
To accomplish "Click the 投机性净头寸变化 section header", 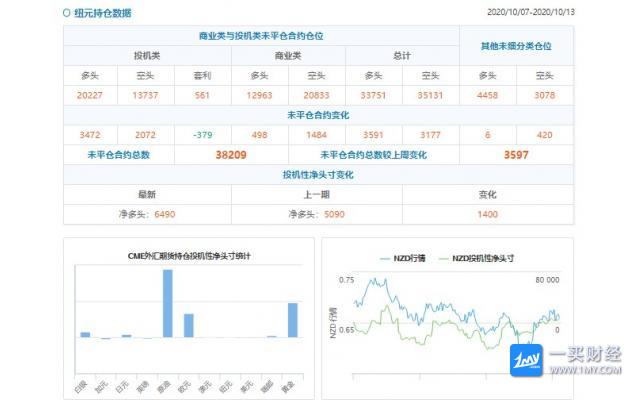I will tap(318, 175).
